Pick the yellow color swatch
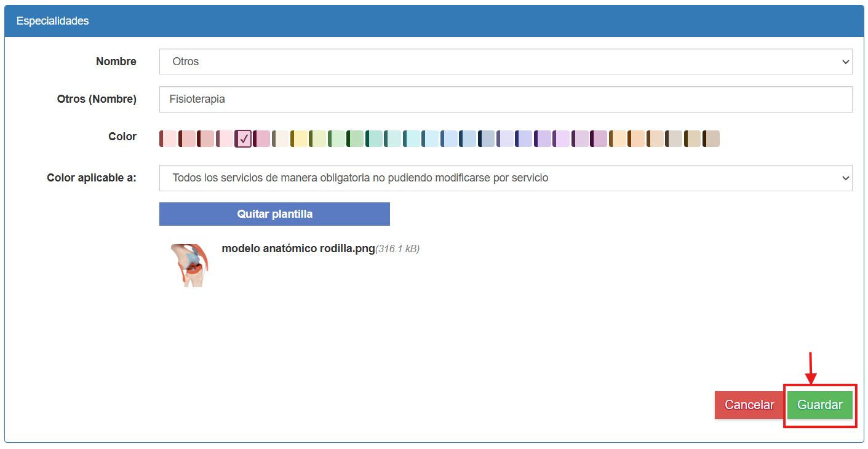This screenshot has width=868, height=449. coord(299,138)
